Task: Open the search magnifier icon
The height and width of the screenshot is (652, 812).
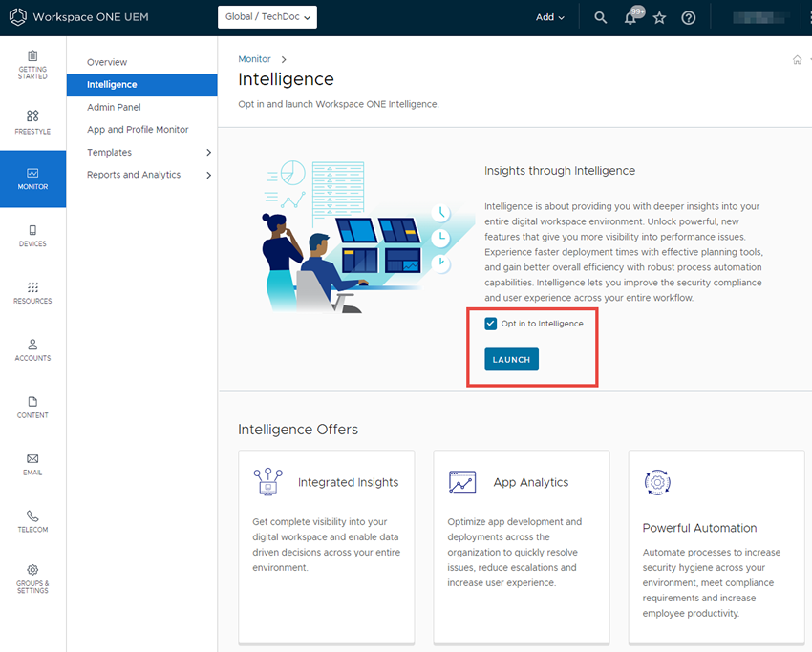Action: [x=600, y=17]
